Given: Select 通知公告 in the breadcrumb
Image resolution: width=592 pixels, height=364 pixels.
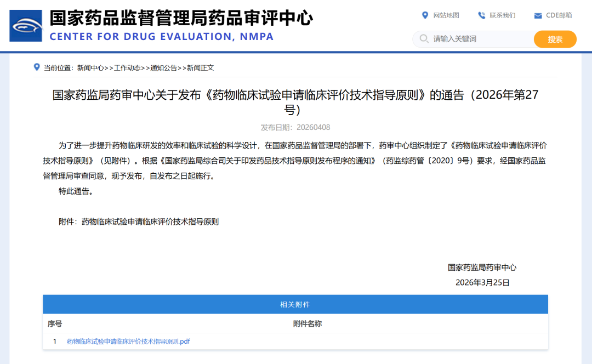Looking at the screenshot, I should tap(164, 68).
